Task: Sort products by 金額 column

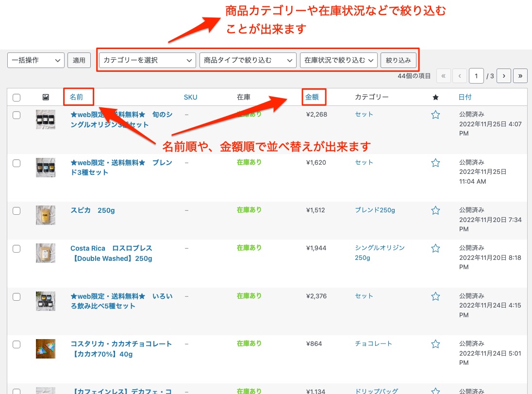Action: [312, 97]
